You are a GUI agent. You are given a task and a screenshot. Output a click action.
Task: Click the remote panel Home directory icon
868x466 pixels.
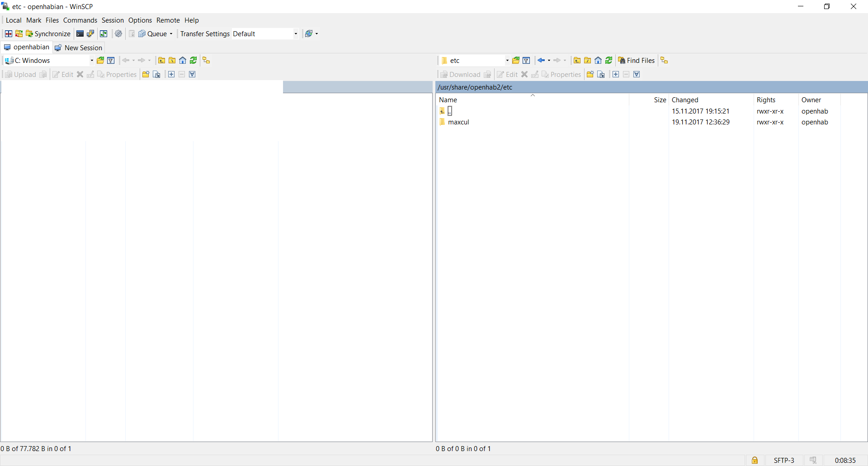coord(598,61)
